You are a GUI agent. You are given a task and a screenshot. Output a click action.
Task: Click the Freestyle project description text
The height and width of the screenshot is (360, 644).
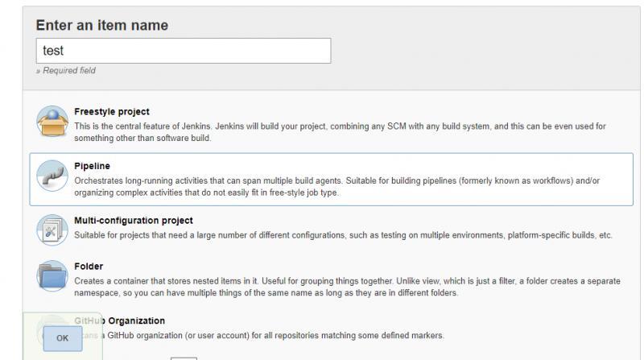pyautogui.click(x=340, y=132)
